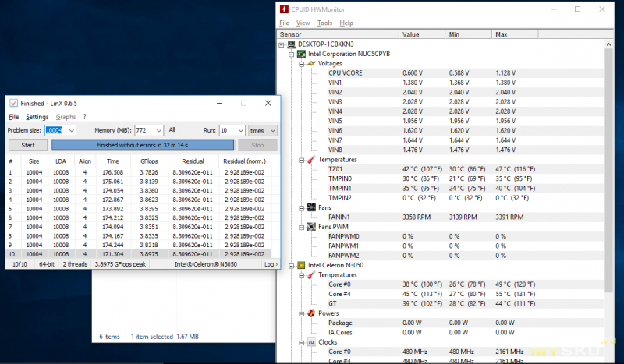Select LinX result row 4 with 3.8623 GFlops
624x364 pixels.
coord(140,200)
